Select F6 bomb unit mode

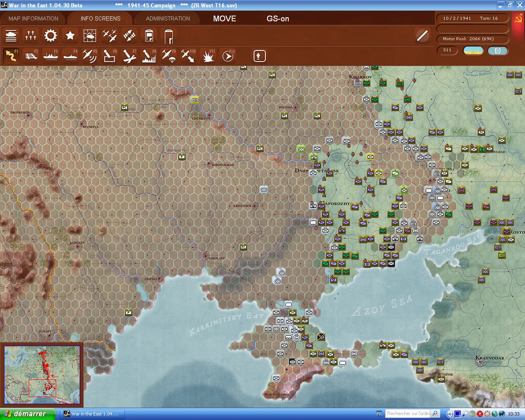[x=110, y=56]
